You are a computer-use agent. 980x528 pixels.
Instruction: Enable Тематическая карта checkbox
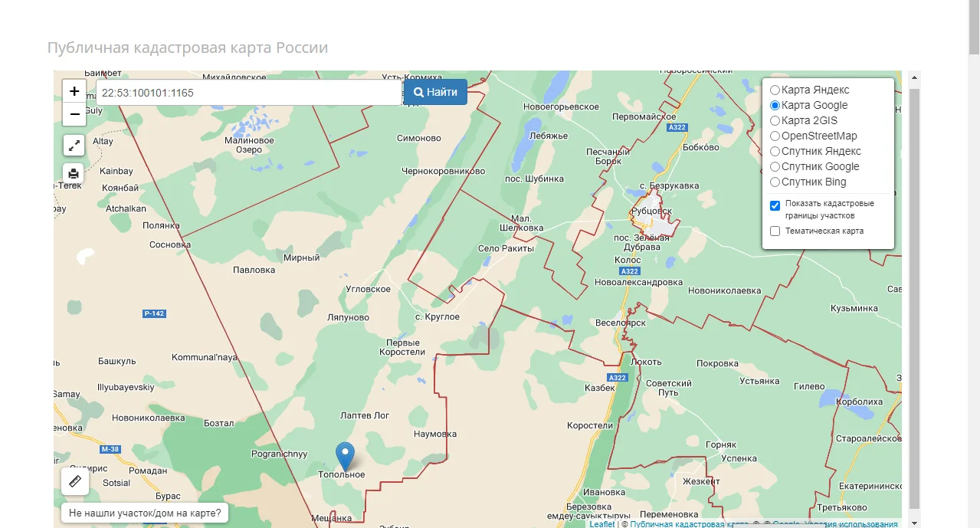click(x=775, y=231)
